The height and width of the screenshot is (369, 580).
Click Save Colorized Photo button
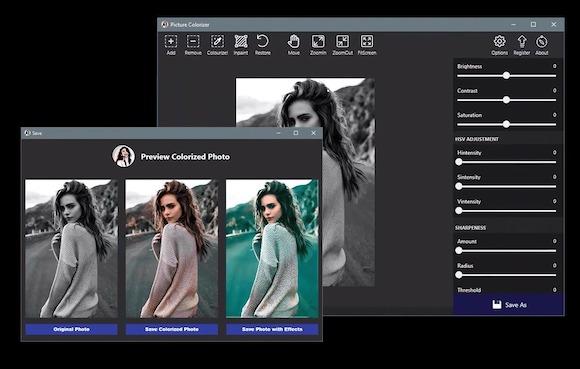click(172, 329)
